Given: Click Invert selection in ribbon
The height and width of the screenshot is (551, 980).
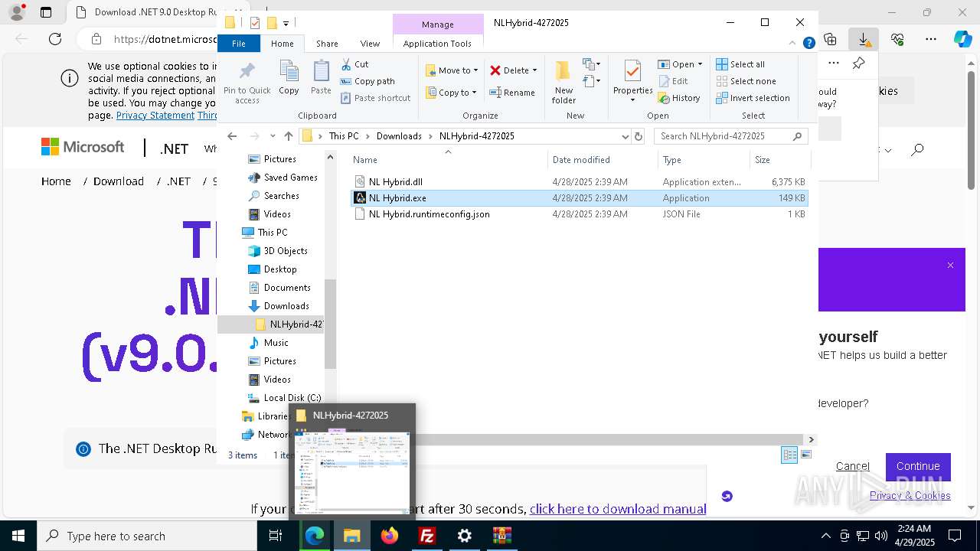Looking at the screenshot, I should pos(753,98).
